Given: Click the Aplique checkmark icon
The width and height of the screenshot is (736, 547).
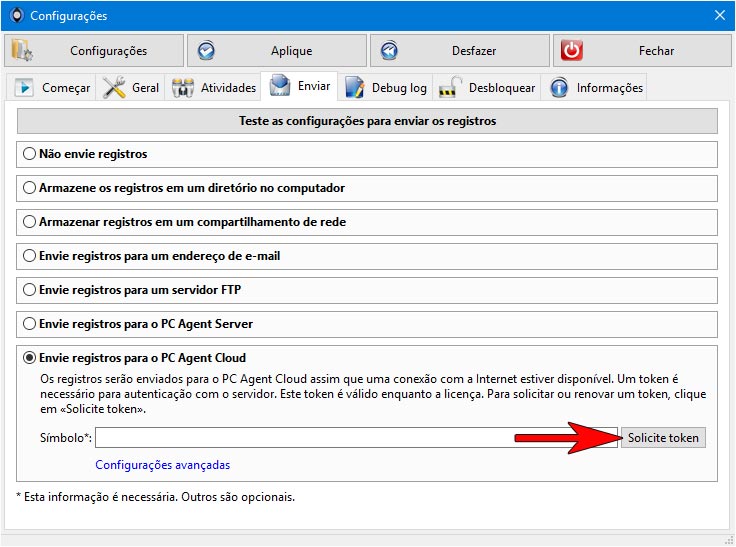Looking at the screenshot, I should pyautogui.click(x=206, y=51).
